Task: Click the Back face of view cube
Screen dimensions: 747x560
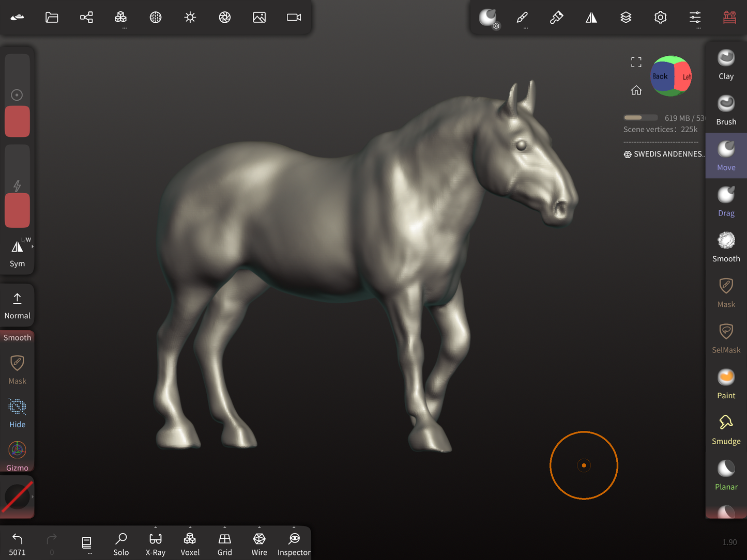Action: click(x=660, y=76)
